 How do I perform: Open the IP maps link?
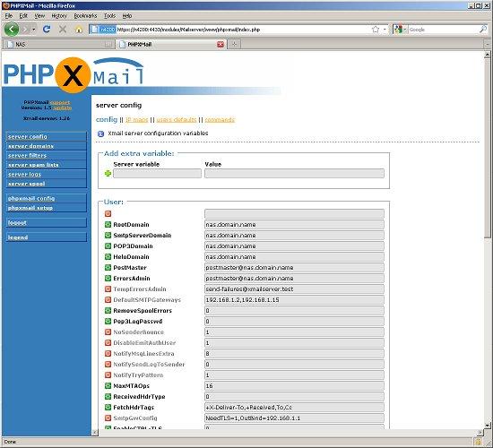pos(136,120)
